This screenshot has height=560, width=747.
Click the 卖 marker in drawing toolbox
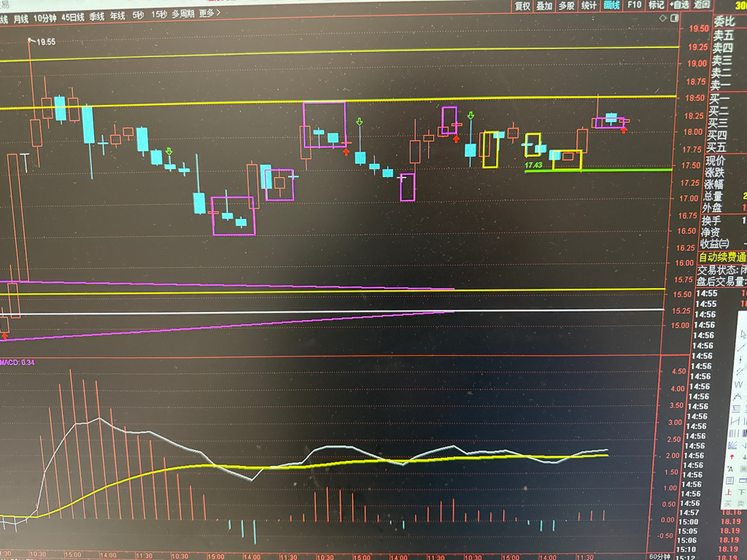(741, 503)
